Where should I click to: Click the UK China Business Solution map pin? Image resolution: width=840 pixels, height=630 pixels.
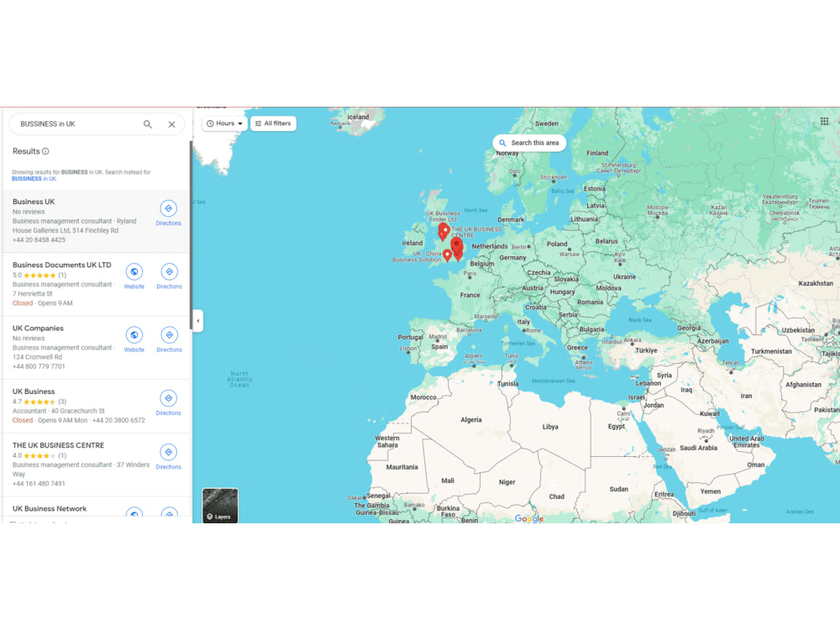click(x=448, y=255)
